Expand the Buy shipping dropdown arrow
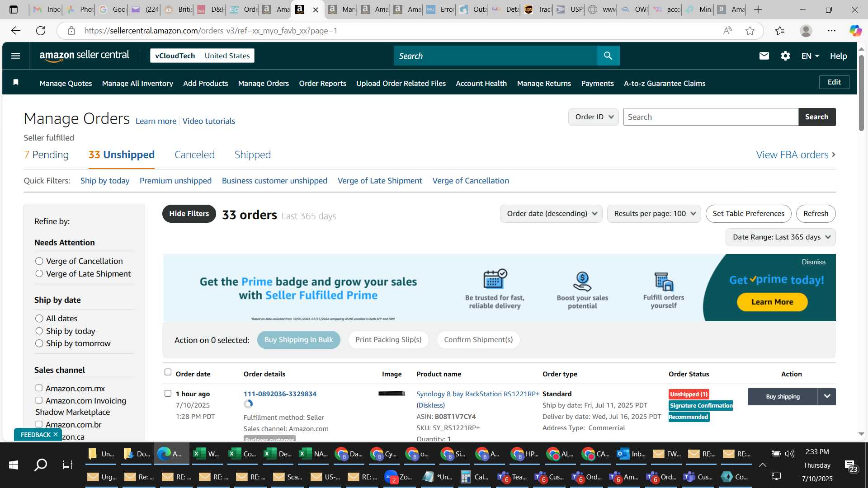 [827, 396]
